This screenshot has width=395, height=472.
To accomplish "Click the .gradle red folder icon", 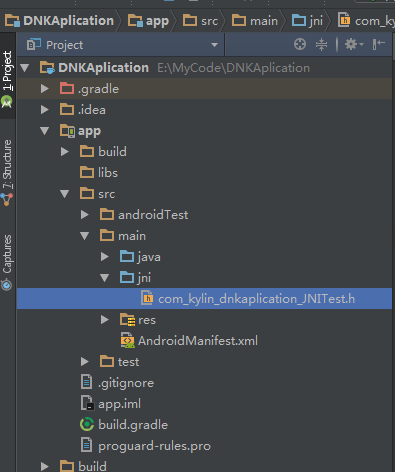I will (x=67, y=88).
